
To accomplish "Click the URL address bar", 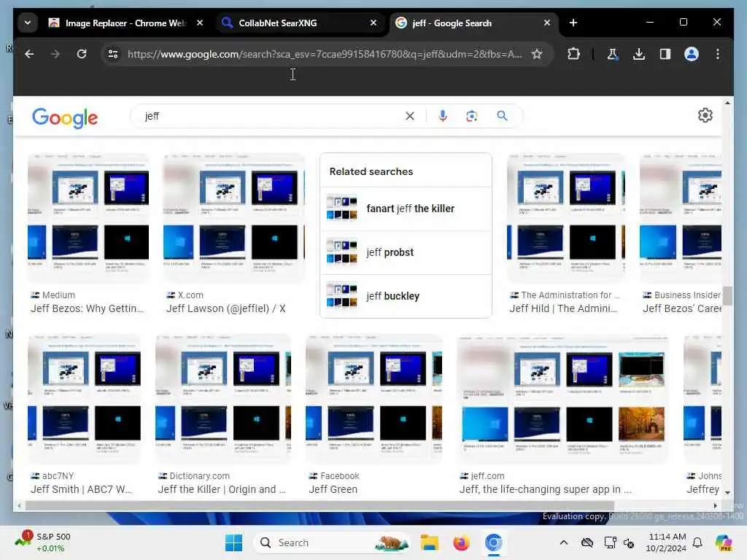I will click(x=324, y=54).
